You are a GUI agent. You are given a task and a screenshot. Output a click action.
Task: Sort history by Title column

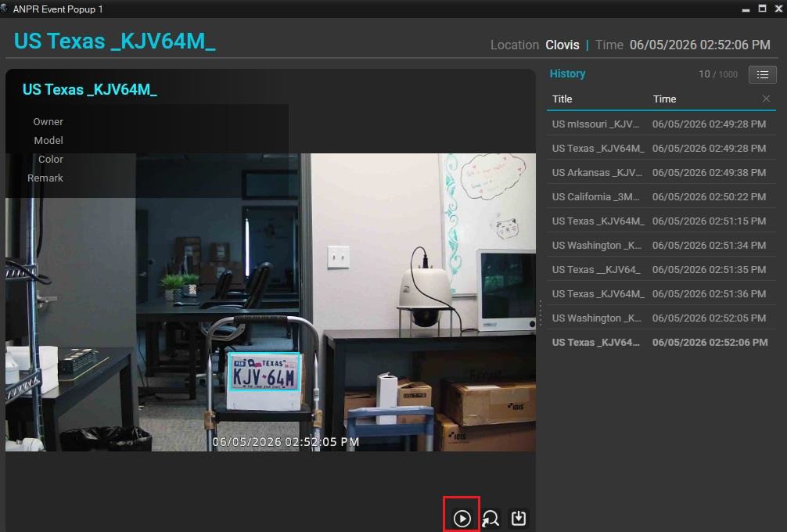click(562, 99)
